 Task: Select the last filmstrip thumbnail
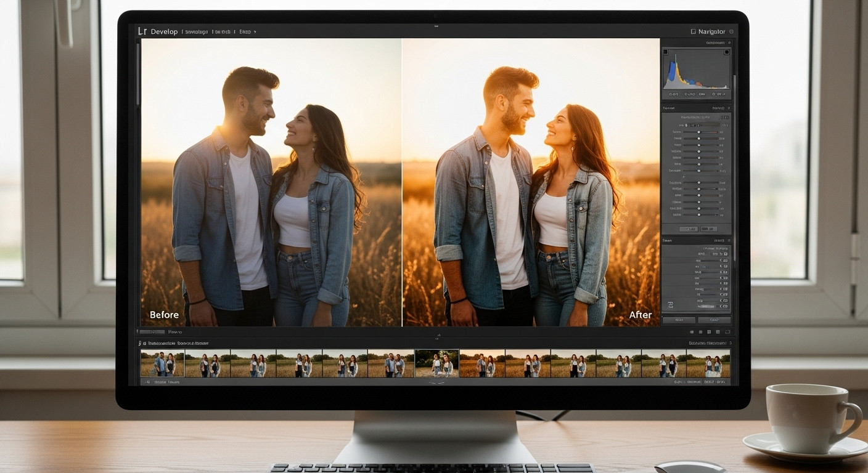coord(708,363)
